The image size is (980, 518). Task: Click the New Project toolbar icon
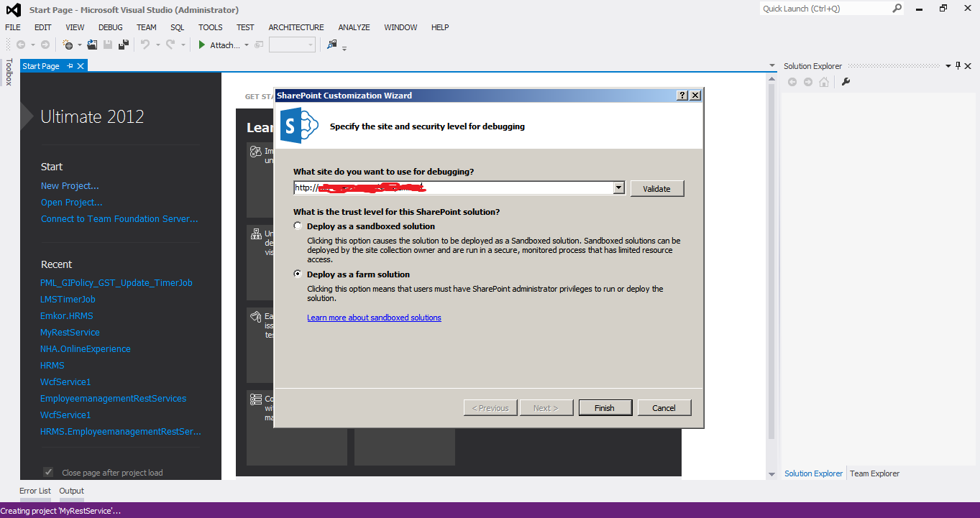point(68,45)
